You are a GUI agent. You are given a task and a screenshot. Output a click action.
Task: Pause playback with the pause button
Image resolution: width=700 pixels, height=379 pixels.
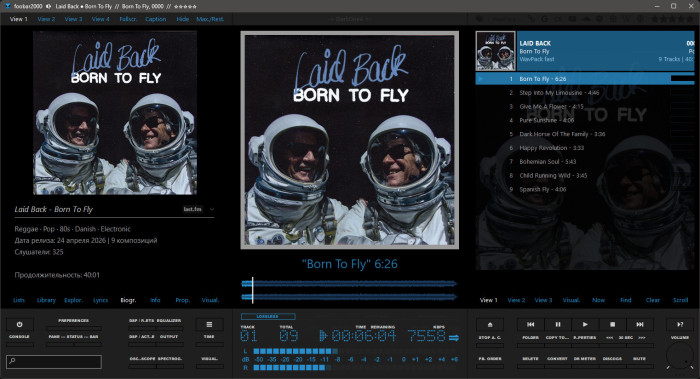[x=558, y=325]
